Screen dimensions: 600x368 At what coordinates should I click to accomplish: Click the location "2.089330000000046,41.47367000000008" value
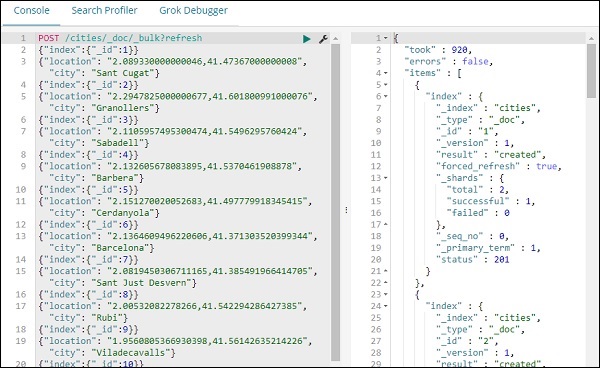(205, 61)
